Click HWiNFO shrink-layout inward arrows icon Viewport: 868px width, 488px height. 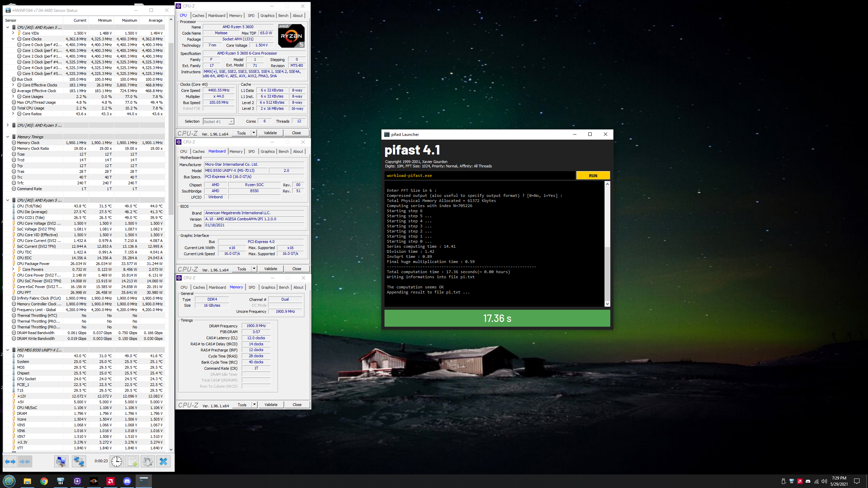tap(25, 462)
